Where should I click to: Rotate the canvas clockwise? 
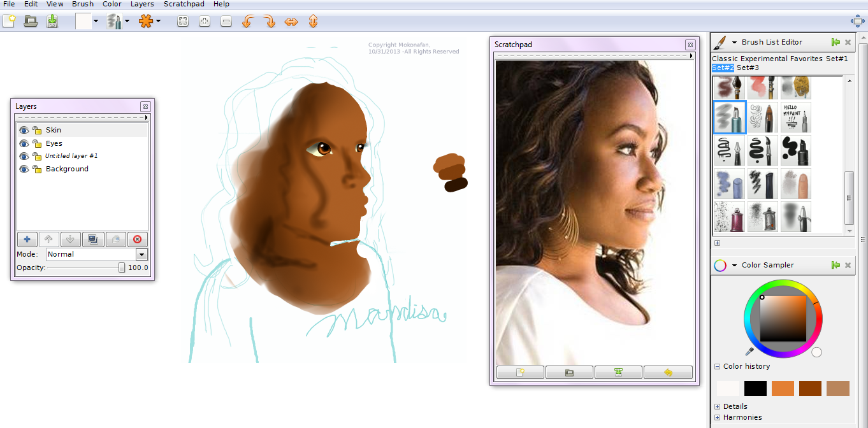click(270, 22)
